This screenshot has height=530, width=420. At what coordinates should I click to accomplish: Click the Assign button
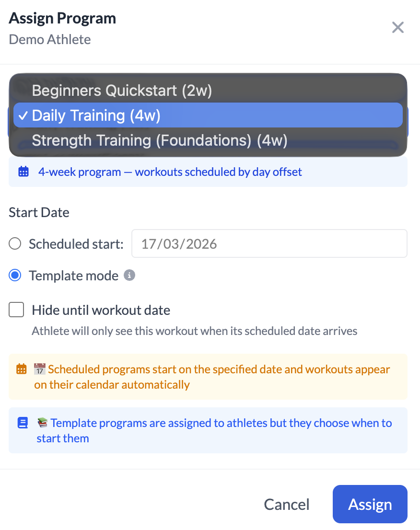370,504
